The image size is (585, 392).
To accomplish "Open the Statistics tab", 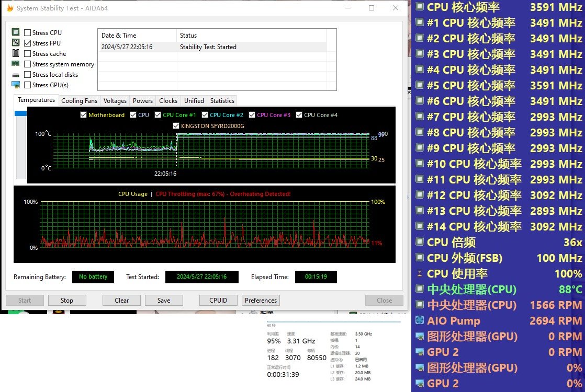I will coord(222,100).
